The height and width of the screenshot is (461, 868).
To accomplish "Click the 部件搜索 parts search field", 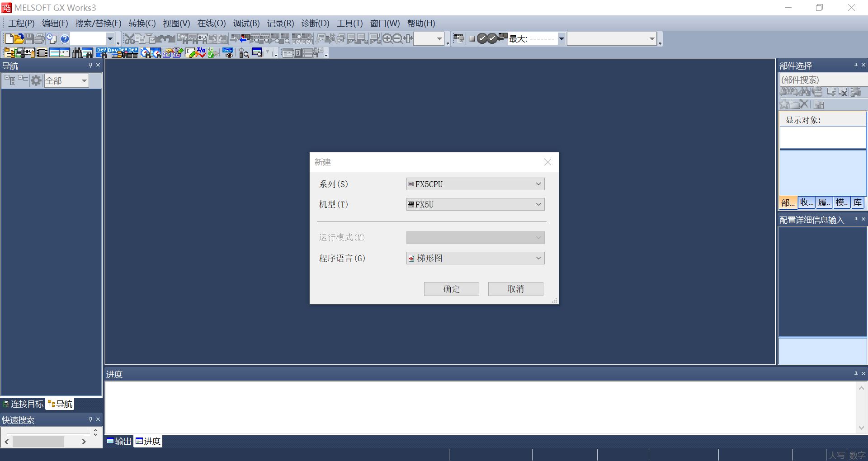I will [822, 80].
